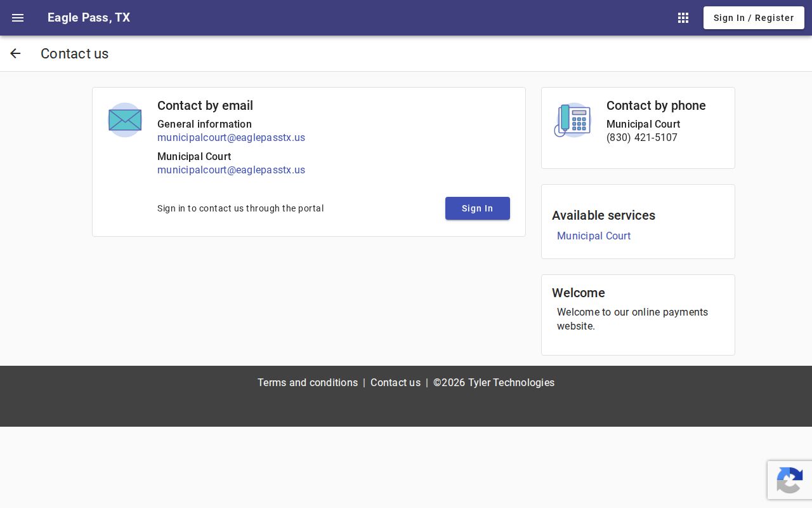Click the phone number (830) 421-5107
The width and height of the screenshot is (812, 508).
pos(642,138)
